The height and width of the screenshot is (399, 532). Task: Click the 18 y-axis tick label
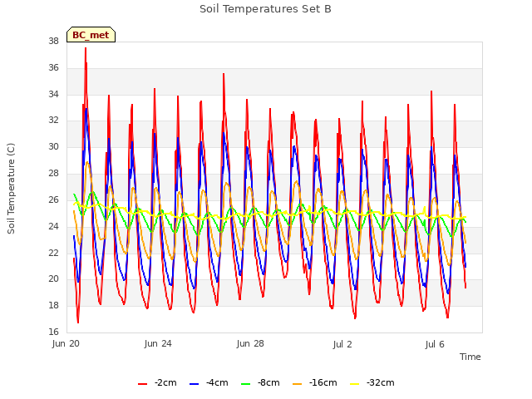click(x=53, y=305)
